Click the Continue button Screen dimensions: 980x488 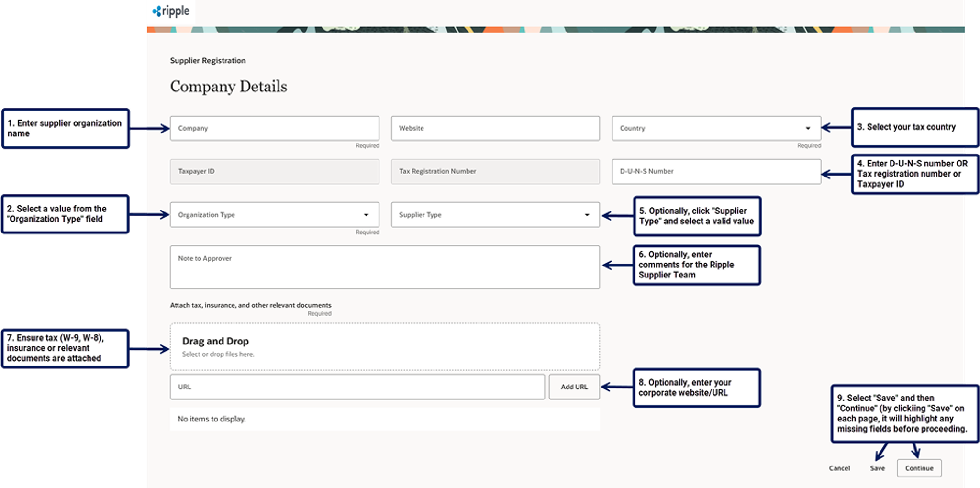click(919, 468)
